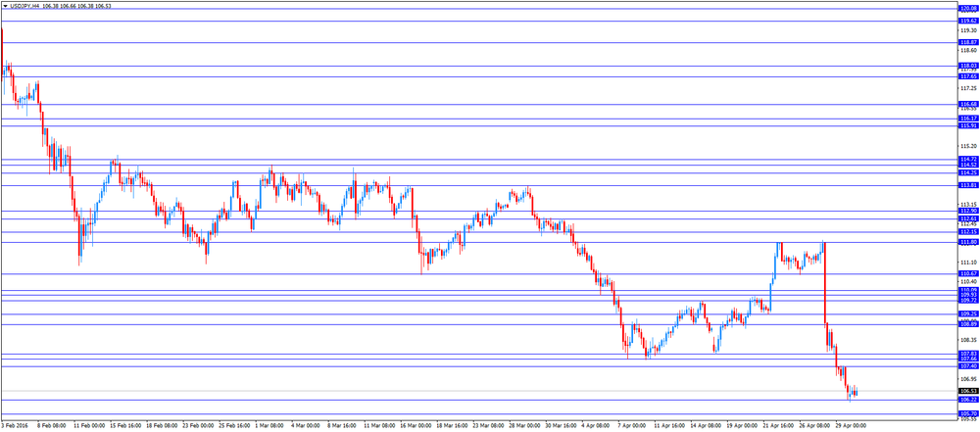Screen dimensions: 980x432
Task: Click the 114.72 price level label
Action: 968,160
